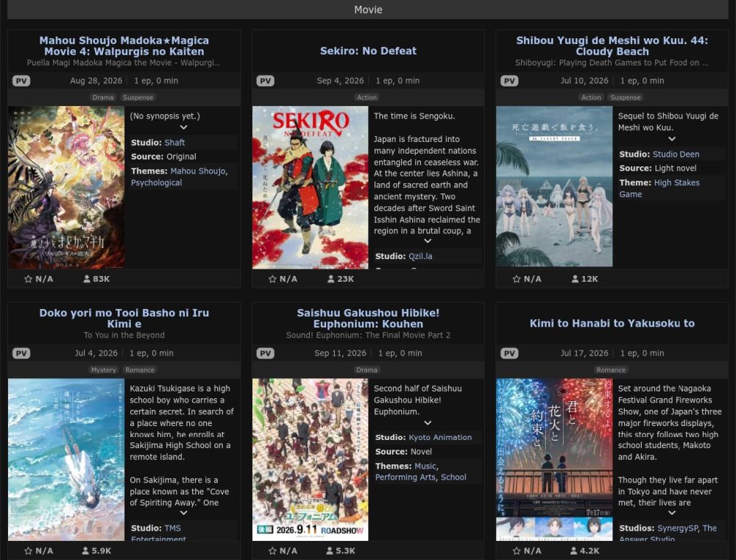Expand the Doko yori mo Tooi synopsis chevron
This screenshot has width=736, height=560.
click(x=183, y=513)
